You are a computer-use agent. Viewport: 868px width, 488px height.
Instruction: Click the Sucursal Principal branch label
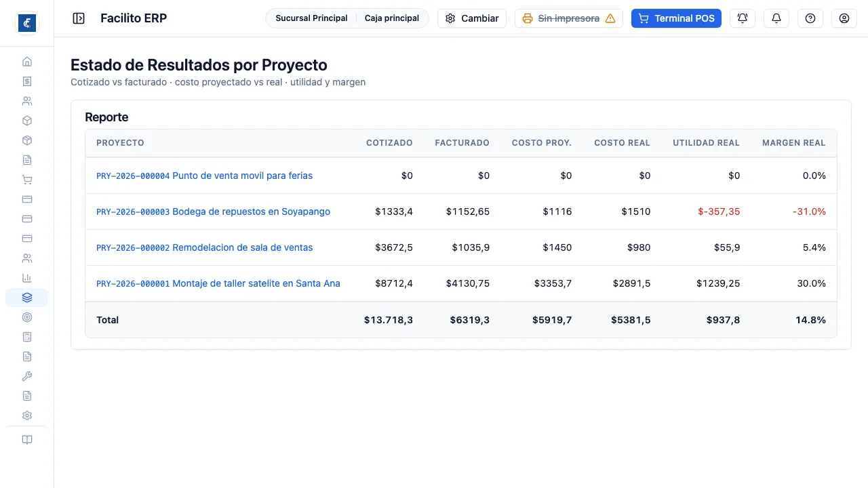(311, 18)
